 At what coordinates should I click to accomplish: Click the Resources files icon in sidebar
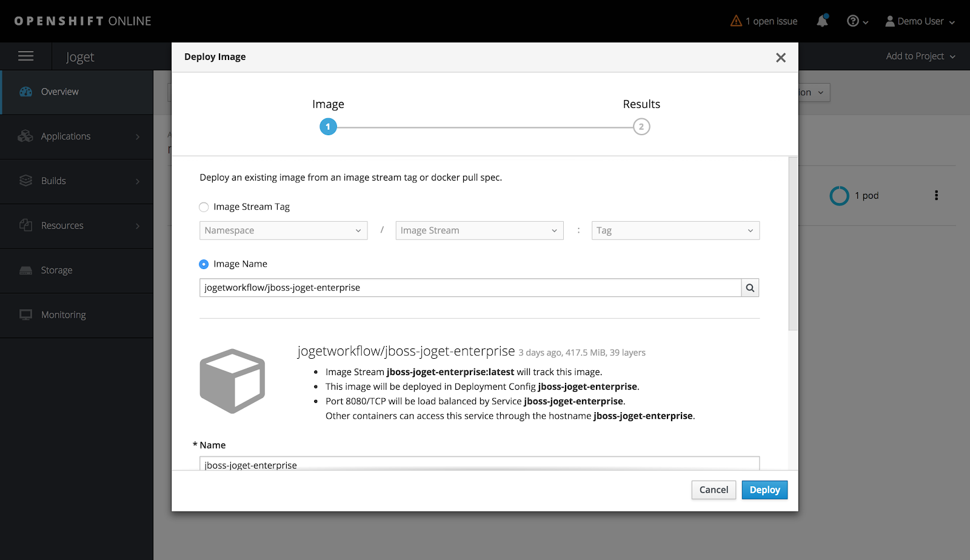25,225
